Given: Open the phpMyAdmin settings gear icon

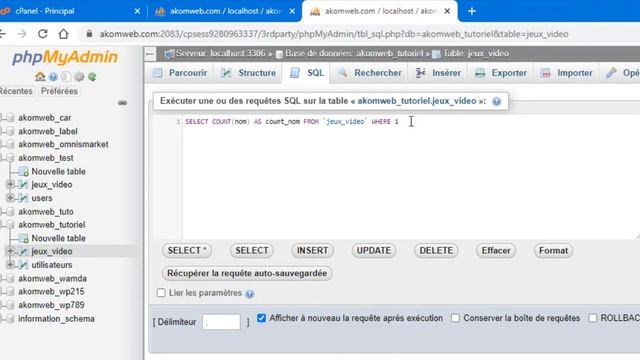Looking at the screenshot, I should click(79, 76).
